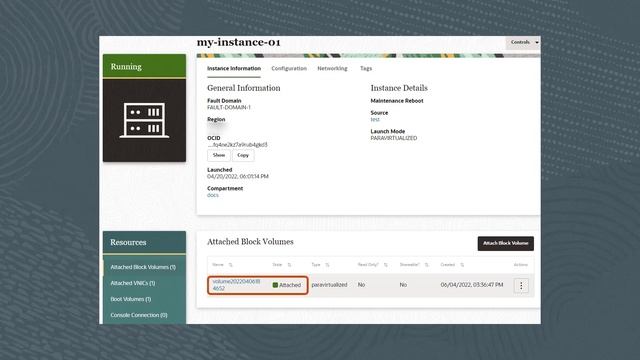Screen dimensions: 640x360
Task: Select Attached Block Volumes in Resources
Action: 143,267
